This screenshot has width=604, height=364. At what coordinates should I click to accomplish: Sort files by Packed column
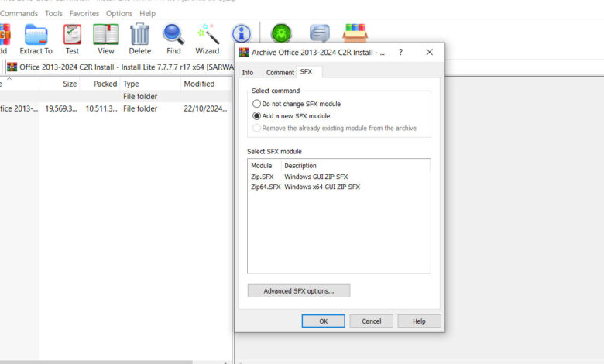coord(100,84)
